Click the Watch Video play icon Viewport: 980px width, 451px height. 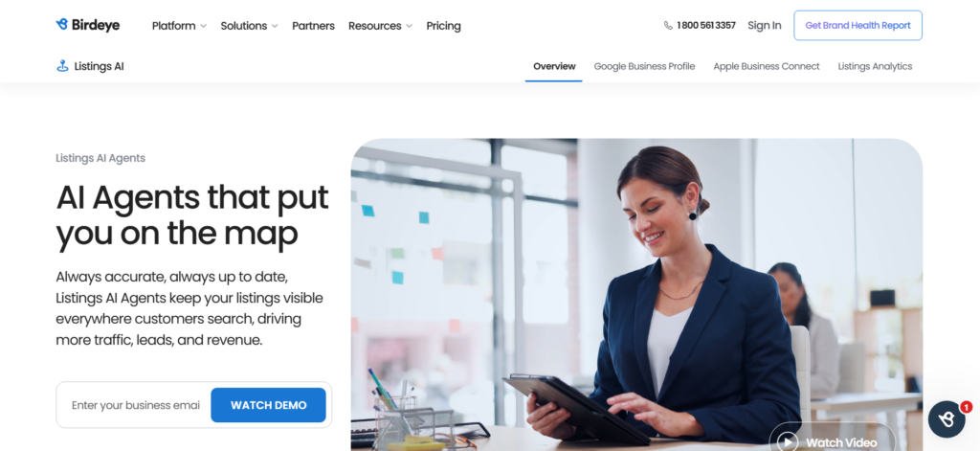click(x=788, y=442)
